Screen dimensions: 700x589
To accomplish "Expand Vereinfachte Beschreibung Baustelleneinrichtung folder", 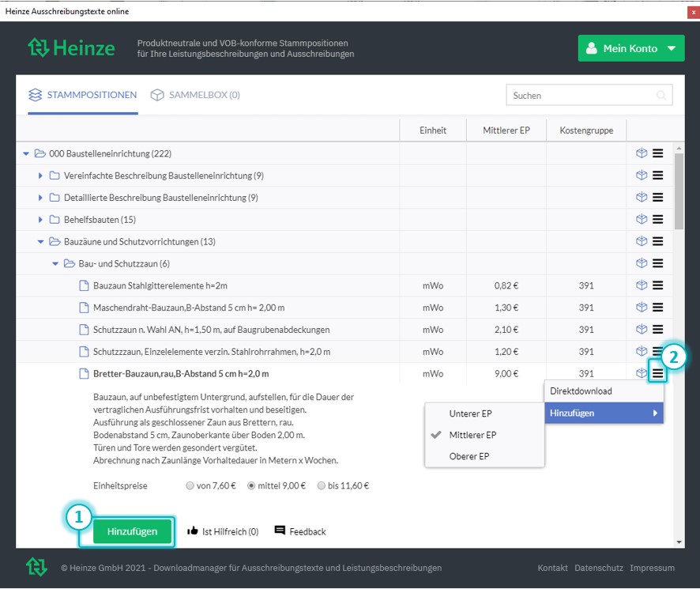I will [40, 176].
